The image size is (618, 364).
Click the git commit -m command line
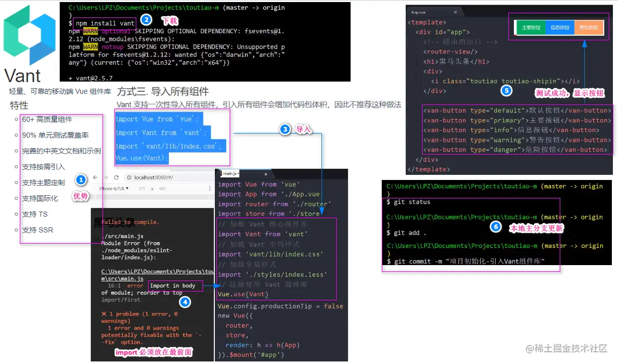point(466,261)
